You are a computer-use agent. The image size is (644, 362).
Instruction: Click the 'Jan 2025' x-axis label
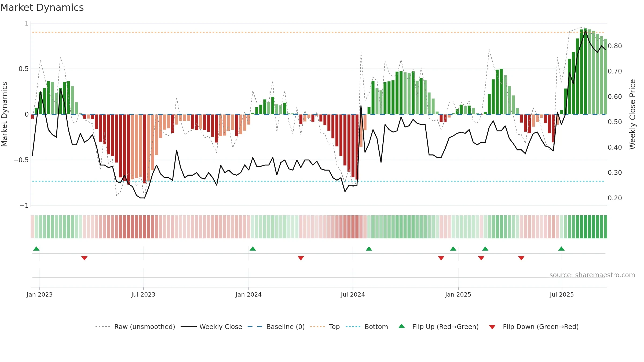click(458, 294)
